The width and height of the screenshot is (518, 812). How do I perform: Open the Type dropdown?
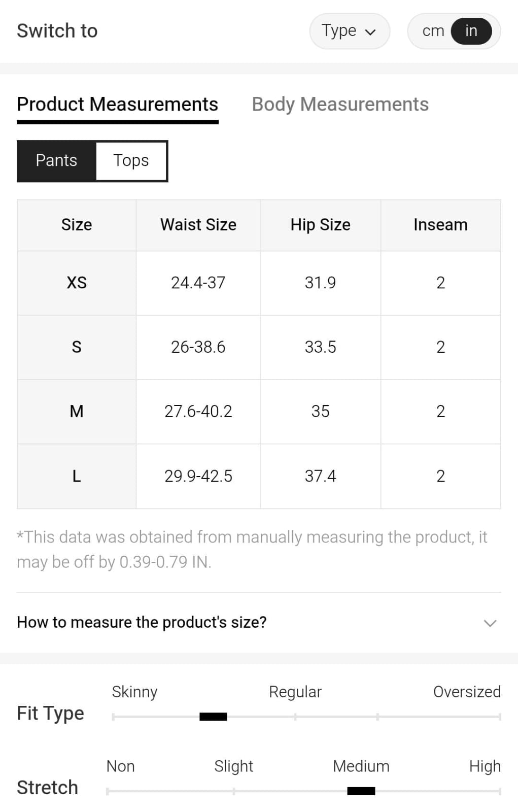click(x=349, y=31)
